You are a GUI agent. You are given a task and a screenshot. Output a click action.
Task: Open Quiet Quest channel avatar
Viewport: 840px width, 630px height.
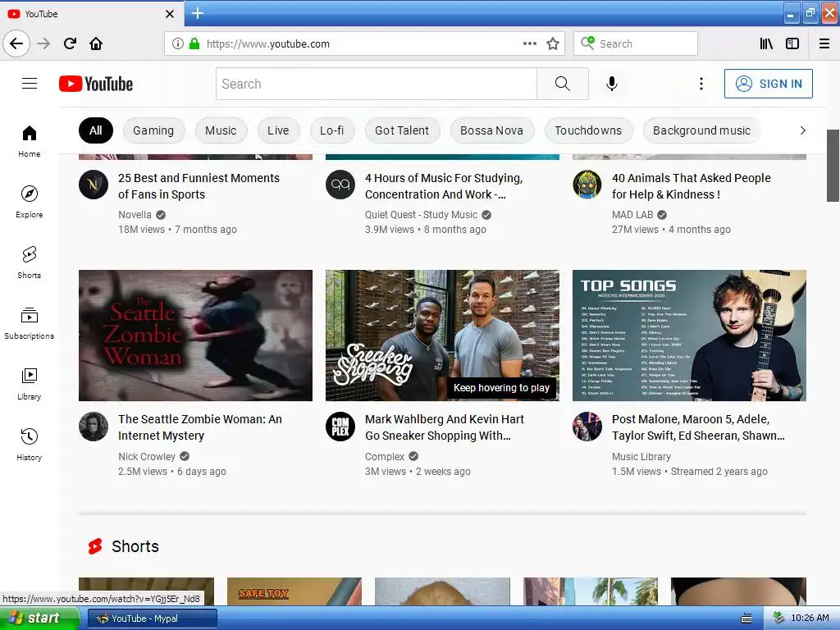340,185
